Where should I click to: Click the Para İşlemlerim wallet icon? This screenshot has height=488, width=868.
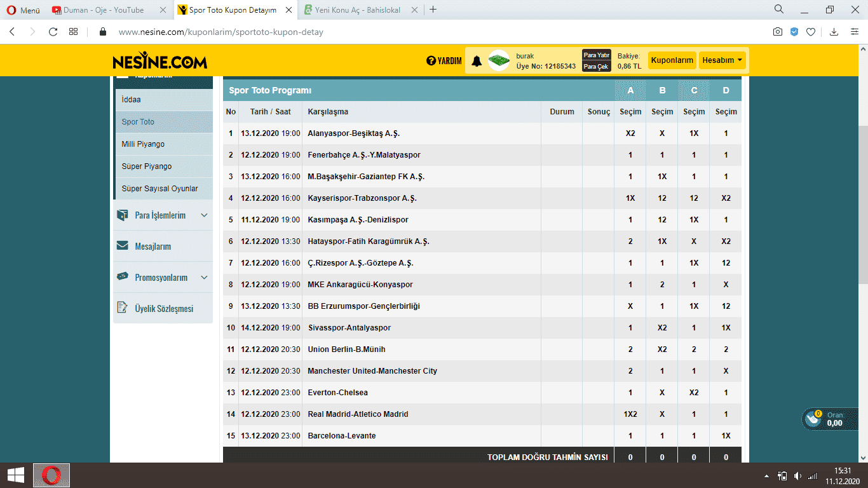(123, 215)
